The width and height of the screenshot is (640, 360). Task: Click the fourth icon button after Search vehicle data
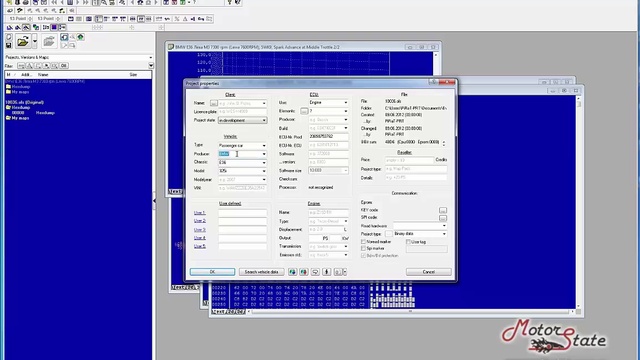[x=327, y=272]
